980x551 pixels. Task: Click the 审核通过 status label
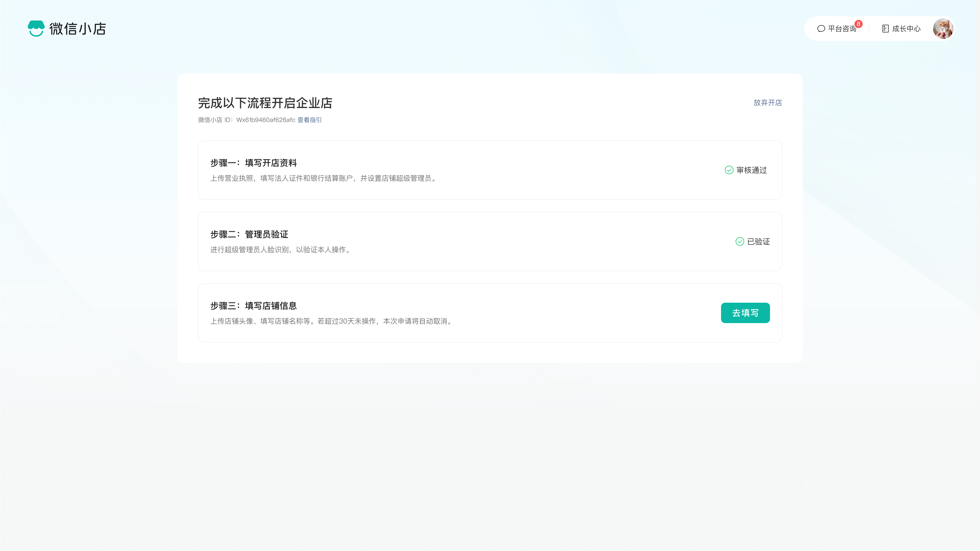(751, 170)
